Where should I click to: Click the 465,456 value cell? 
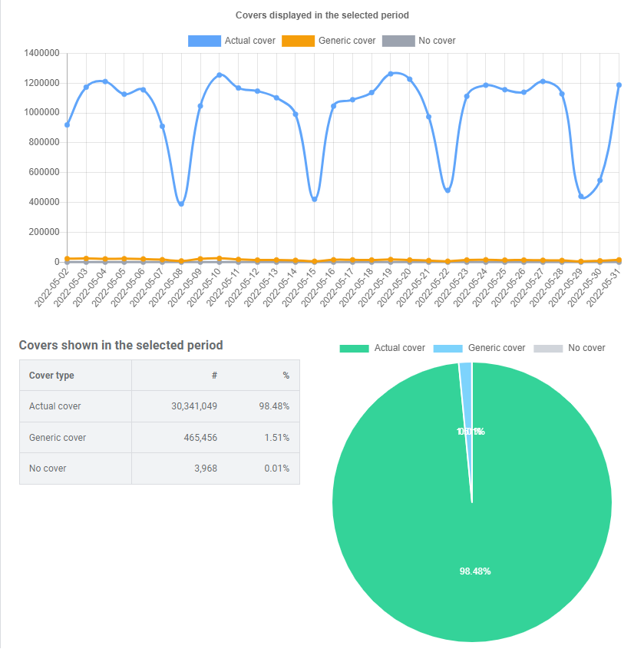click(x=200, y=438)
